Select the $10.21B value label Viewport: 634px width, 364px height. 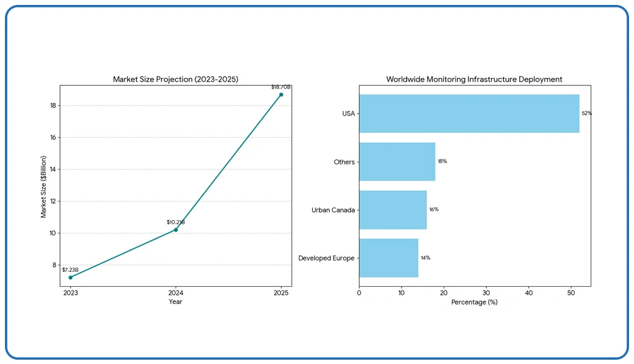175,222
